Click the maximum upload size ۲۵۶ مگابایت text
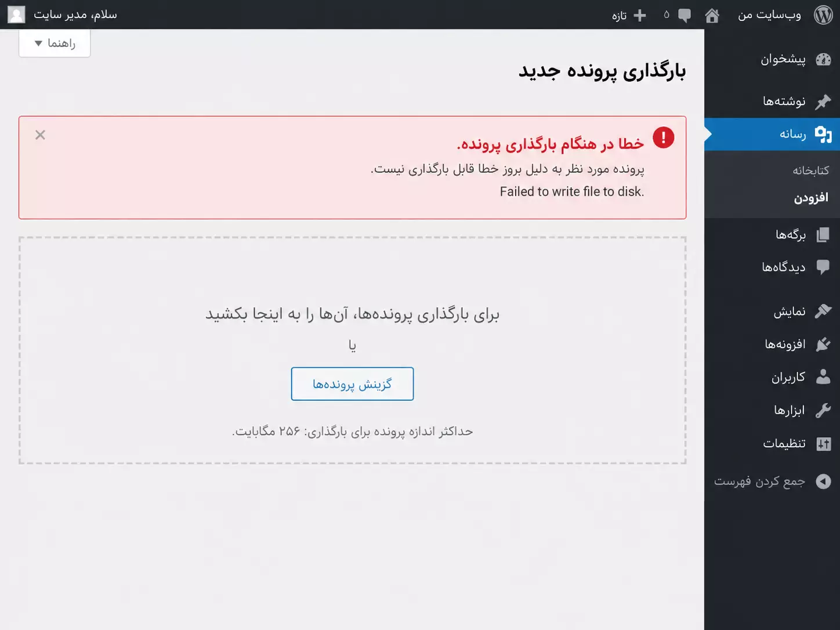 [352, 432]
